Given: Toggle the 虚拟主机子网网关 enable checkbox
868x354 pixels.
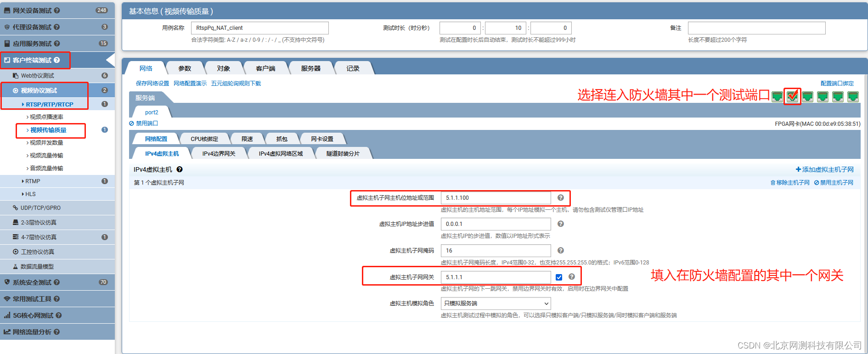Looking at the screenshot, I should coord(559,277).
